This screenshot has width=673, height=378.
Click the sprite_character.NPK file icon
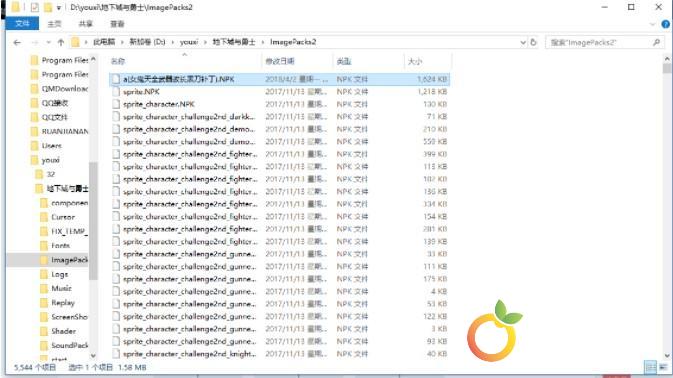(x=116, y=104)
